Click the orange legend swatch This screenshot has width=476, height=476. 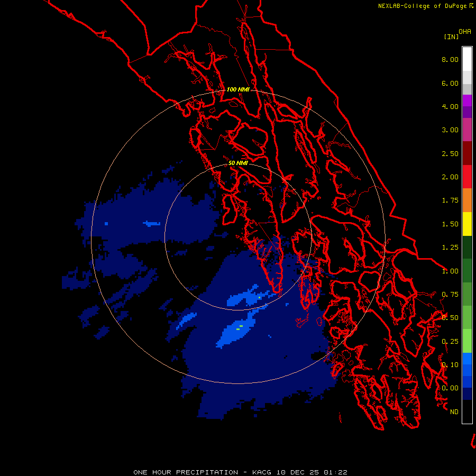click(x=467, y=200)
